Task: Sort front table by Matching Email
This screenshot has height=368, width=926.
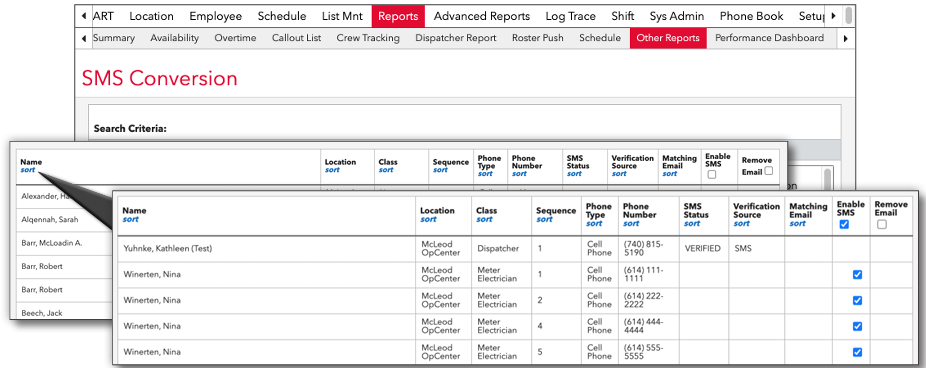Action: 797,223
